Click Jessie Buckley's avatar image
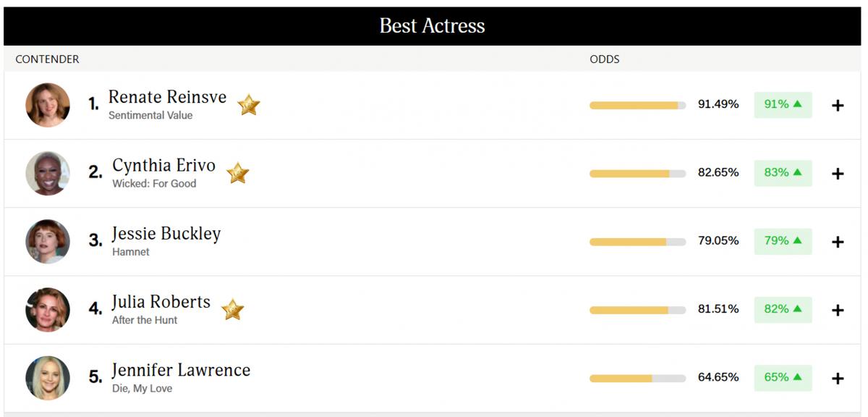This screenshot has height=417, width=868. [x=48, y=241]
